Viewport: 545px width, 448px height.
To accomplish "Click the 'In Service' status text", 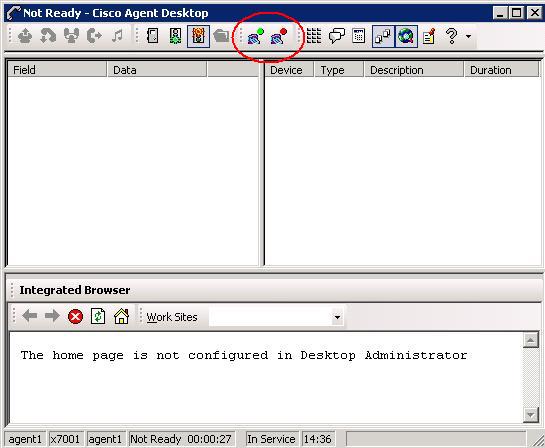I will 271,439.
